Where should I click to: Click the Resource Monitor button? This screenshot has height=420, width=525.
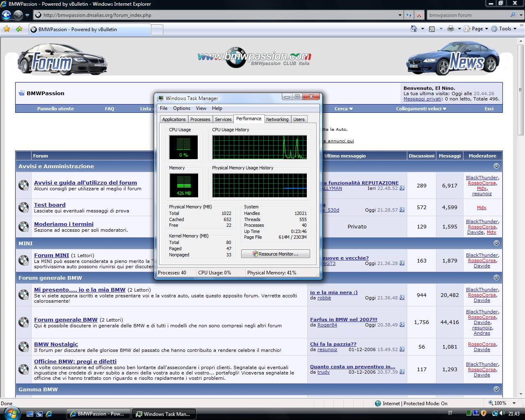tap(276, 254)
